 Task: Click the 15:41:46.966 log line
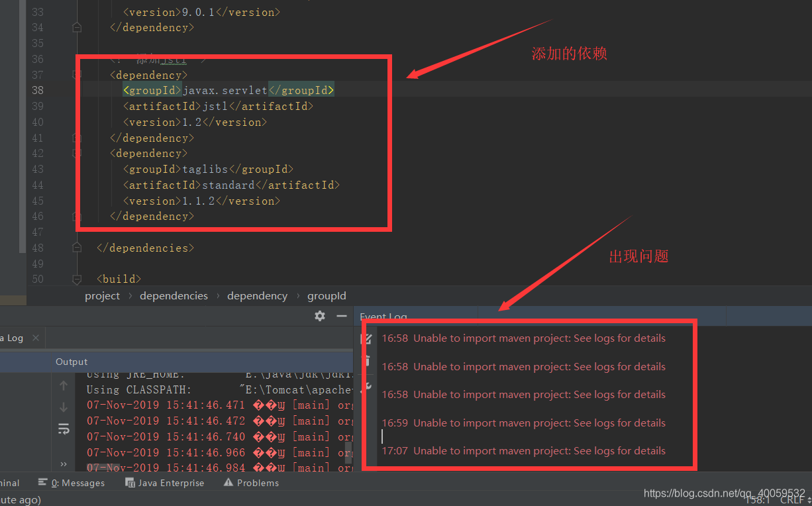(219, 452)
